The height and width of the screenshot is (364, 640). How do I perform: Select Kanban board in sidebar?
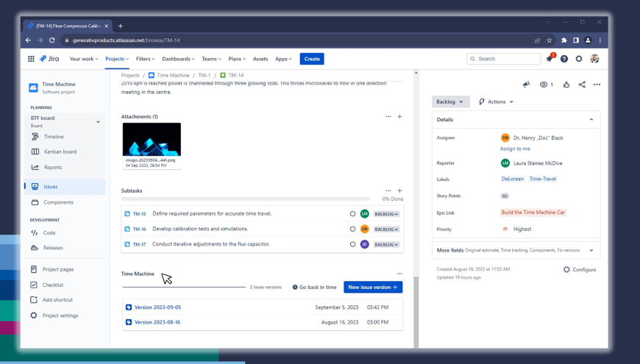[60, 151]
